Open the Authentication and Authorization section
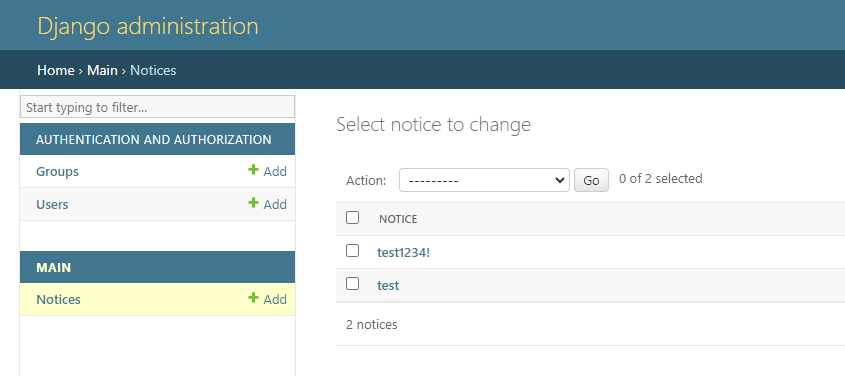The image size is (845, 376). click(154, 140)
